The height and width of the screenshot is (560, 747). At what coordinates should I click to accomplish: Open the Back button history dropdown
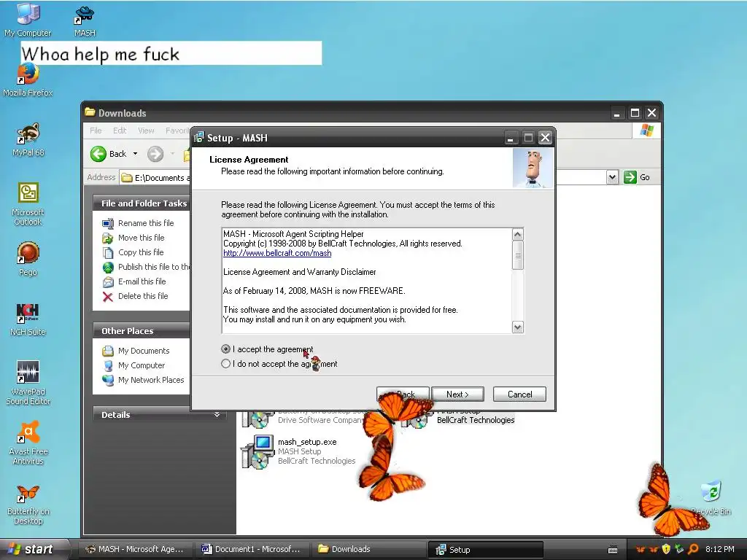(135, 154)
